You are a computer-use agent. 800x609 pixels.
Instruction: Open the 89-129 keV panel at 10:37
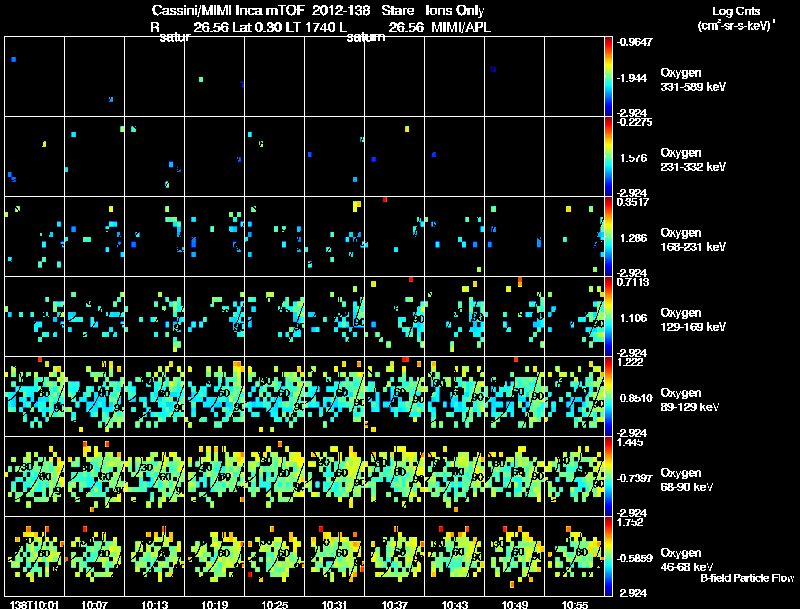395,396
